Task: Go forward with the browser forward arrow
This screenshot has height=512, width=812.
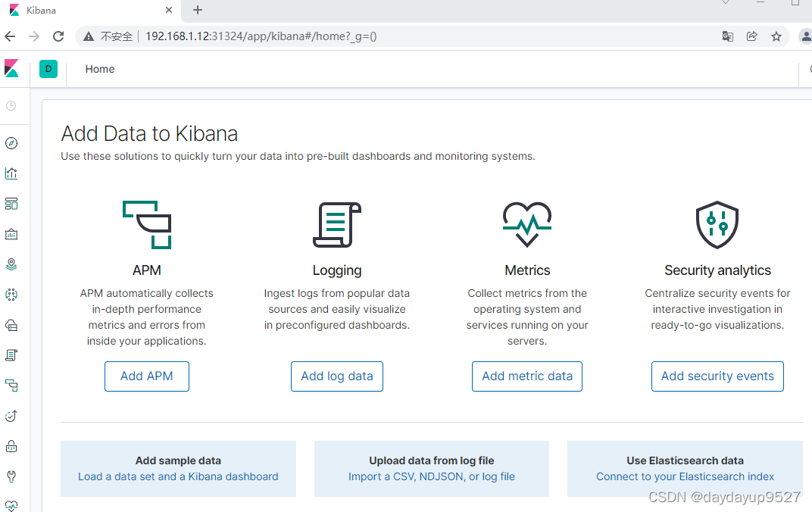Action: (x=33, y=36)
